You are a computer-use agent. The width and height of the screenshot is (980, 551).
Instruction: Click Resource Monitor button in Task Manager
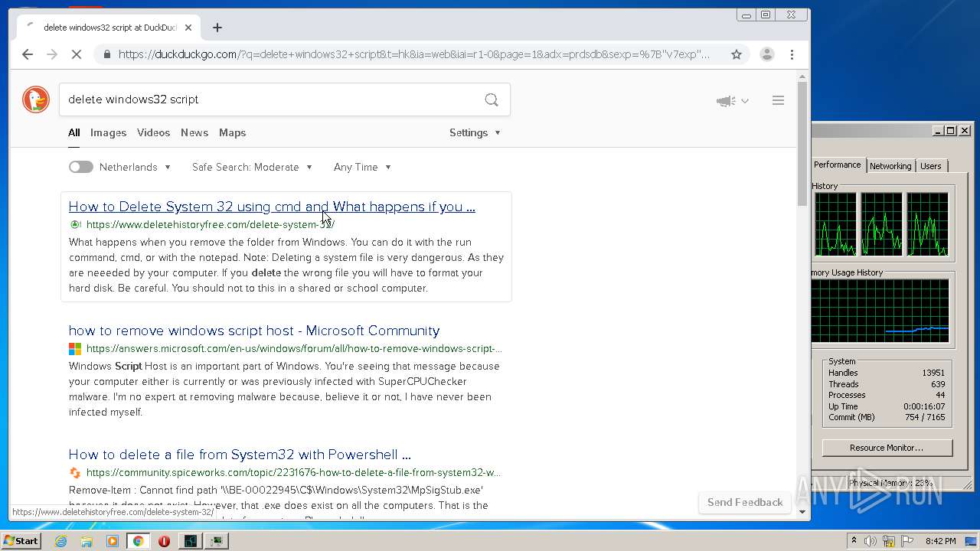tap(887, 448)
